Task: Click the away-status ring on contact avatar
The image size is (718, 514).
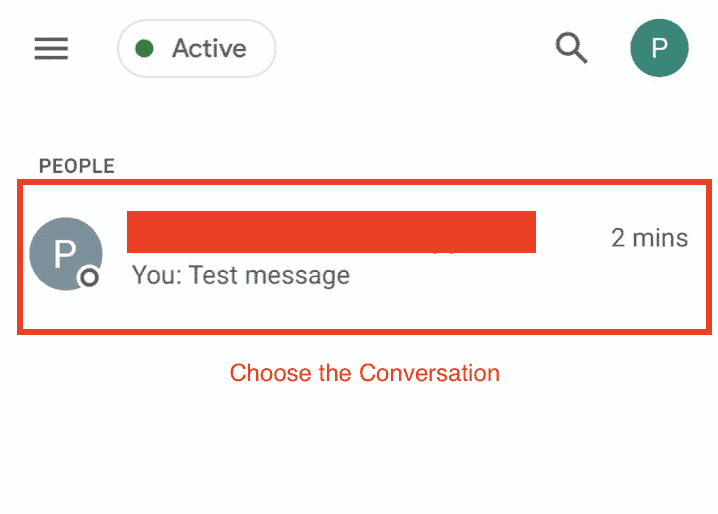Action: 89,277
